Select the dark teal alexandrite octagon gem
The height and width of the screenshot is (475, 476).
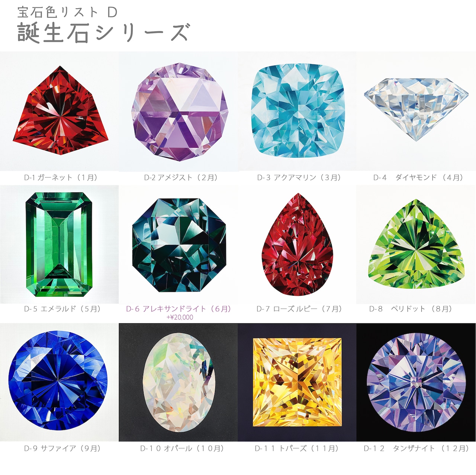[178, 244]
